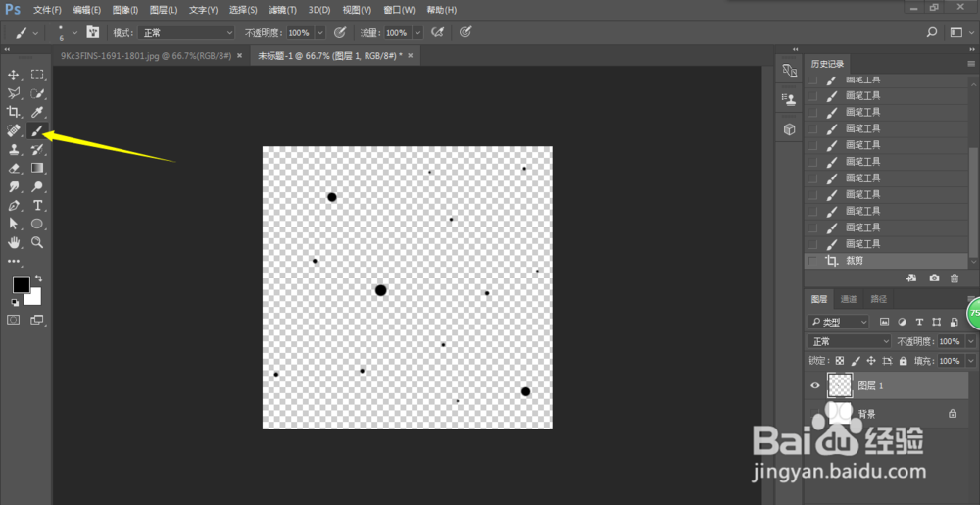This screenshot has width=980, height=505.
Task: Toggle visibility of 图层 1 layer
Action: 815,386
